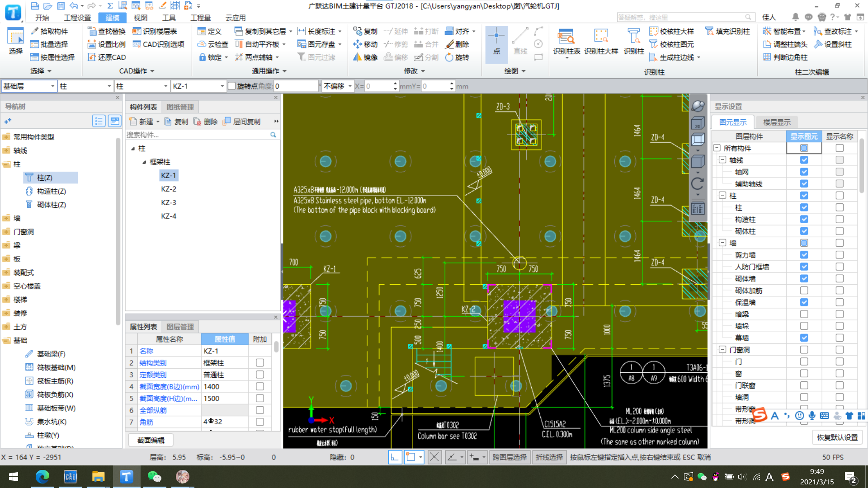The width and height of the screenshot is (868, 488).
Task: Click the 跨图层选择 button
Action: (x=509, y=457)
